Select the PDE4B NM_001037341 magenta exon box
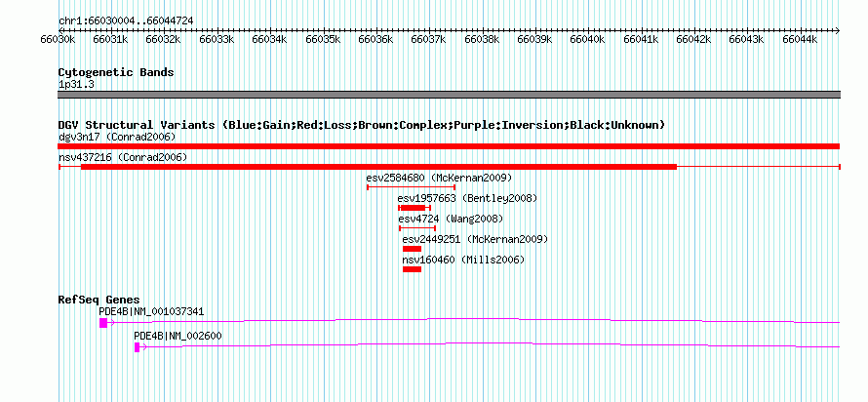Viewport: 868px width, 402px height. (103, 323)
